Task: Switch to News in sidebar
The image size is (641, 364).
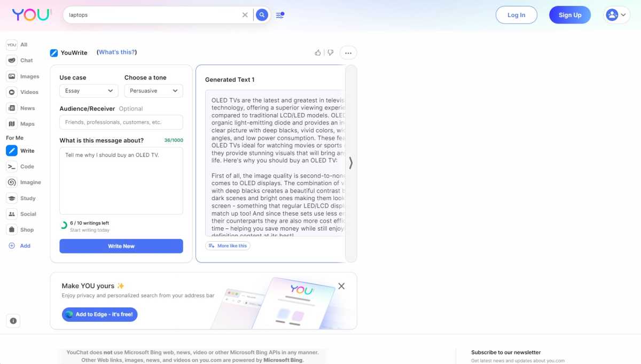Action: pos(21,108)
